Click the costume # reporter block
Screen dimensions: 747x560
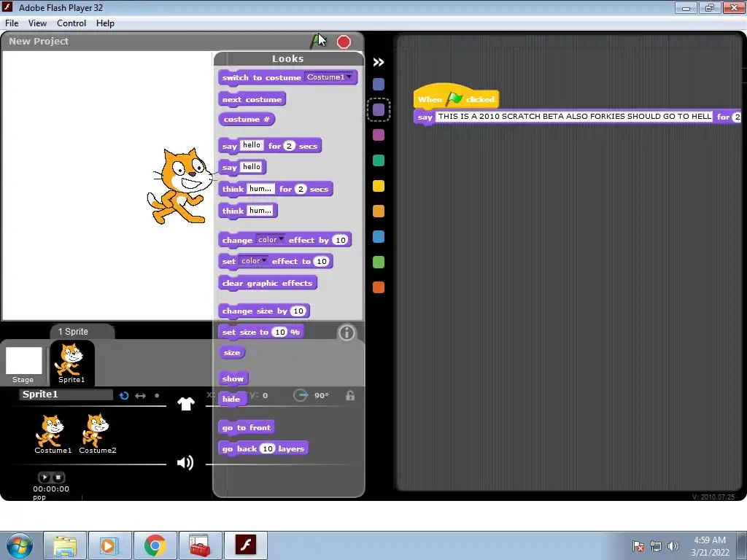[x=247, y=119]
